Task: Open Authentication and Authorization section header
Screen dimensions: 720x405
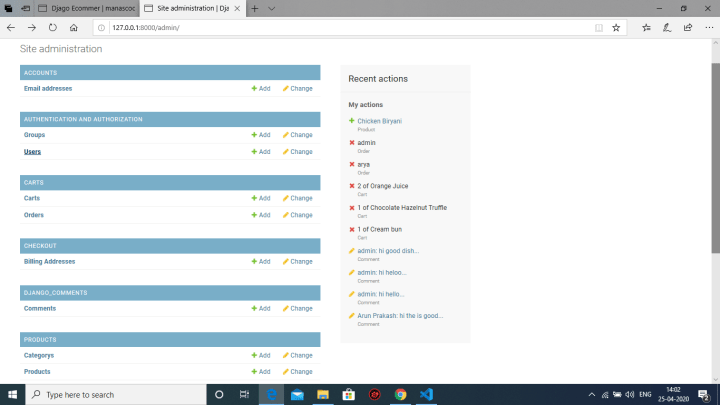Action: (x=83, y=119)
